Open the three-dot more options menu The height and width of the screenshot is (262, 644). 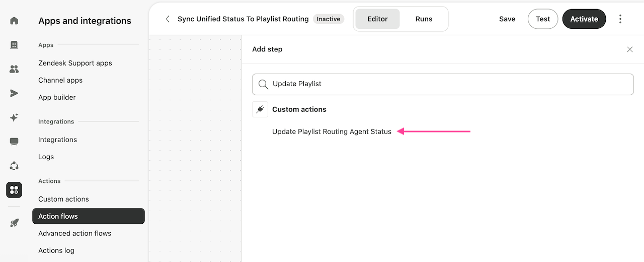coord(620,19)
